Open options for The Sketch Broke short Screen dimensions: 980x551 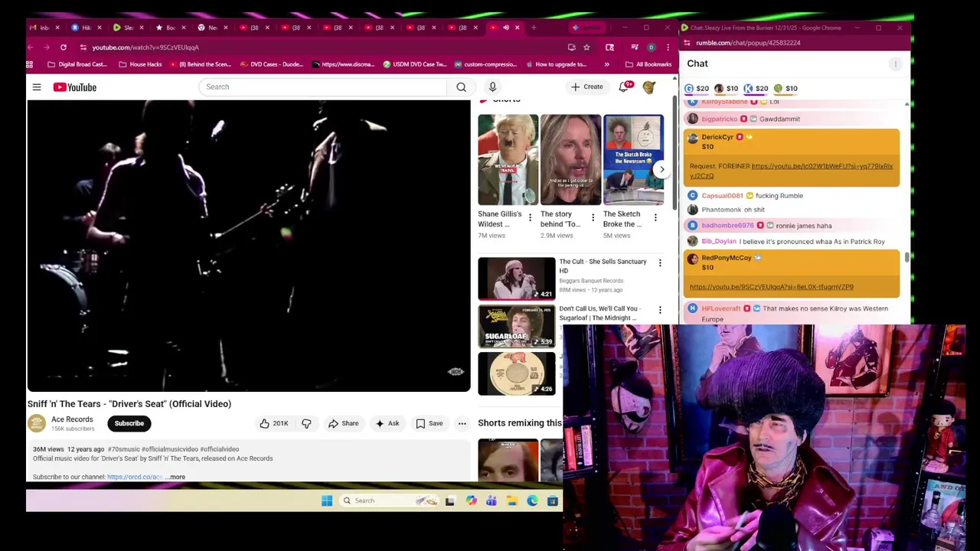click(655, 218)
